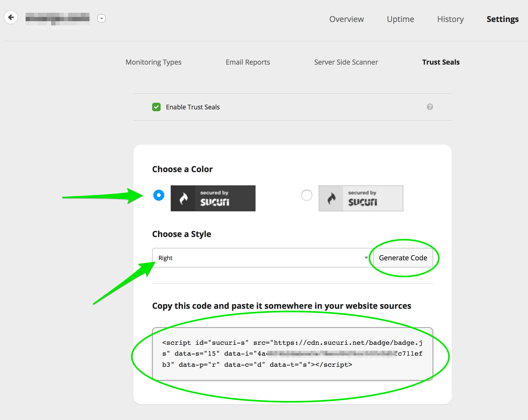Select the Trust Seals sub-tab

441,62
